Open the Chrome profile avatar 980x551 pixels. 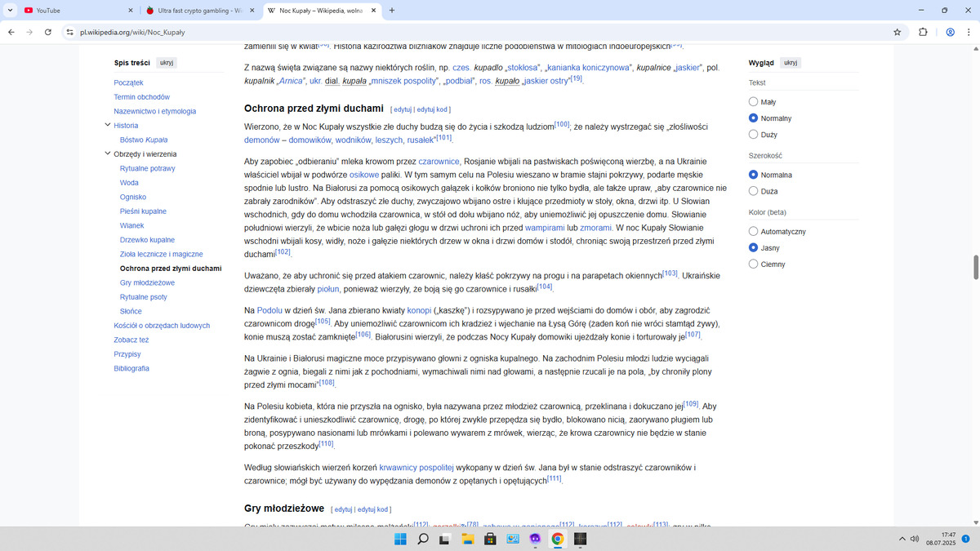(x=950, y=32)
